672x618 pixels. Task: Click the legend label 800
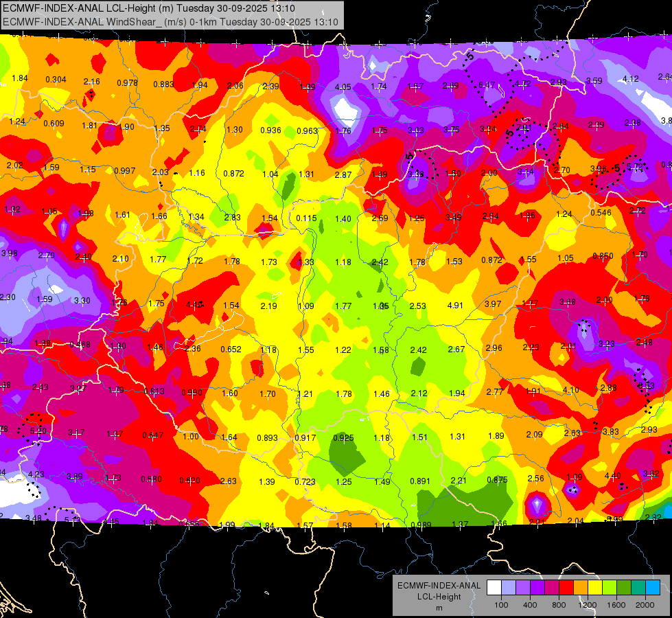(x=559, y=605)
